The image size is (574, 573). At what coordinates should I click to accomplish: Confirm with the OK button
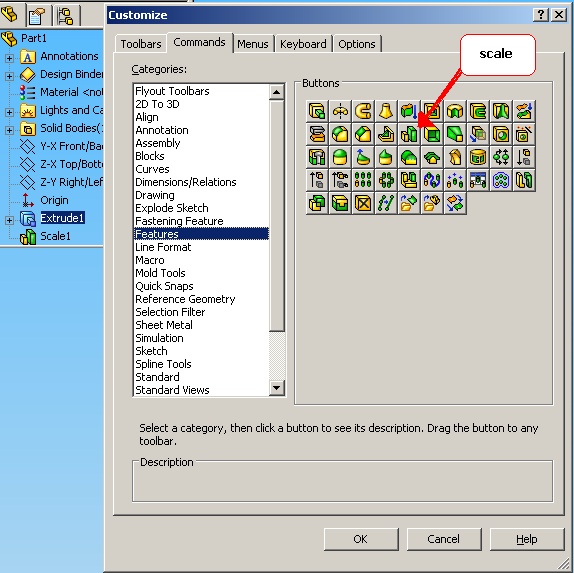[x=361, y=539]
